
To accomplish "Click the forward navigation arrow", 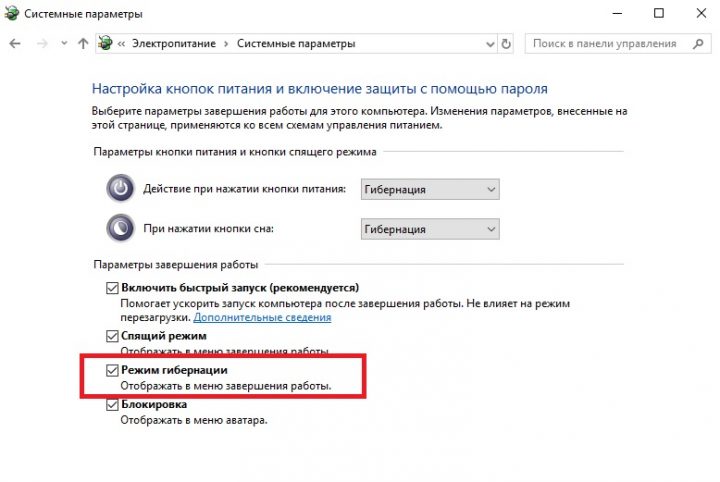I will click(x=40, y=44).
